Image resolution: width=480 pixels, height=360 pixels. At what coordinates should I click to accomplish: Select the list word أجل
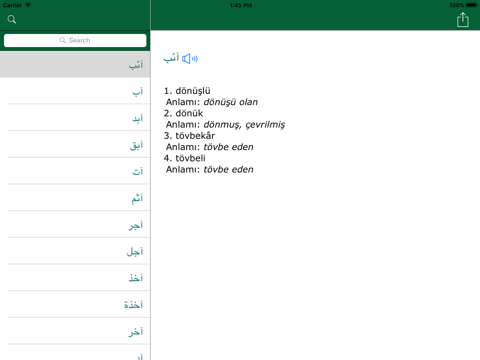tap(75, 251)
